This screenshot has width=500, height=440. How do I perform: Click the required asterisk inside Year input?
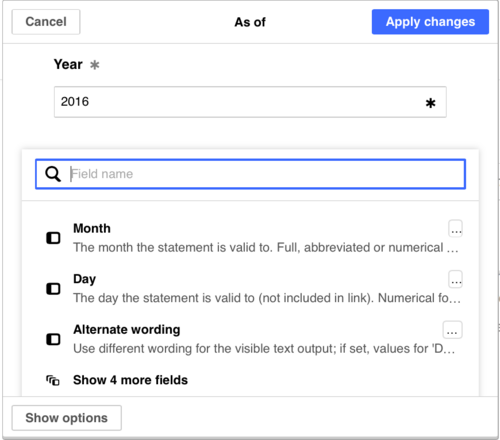click(430, 103)
